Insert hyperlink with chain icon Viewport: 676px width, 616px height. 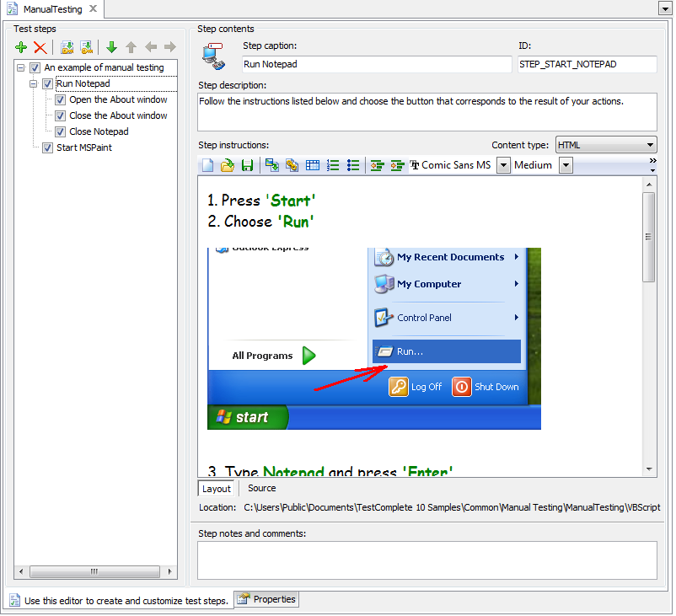point(292,165)
